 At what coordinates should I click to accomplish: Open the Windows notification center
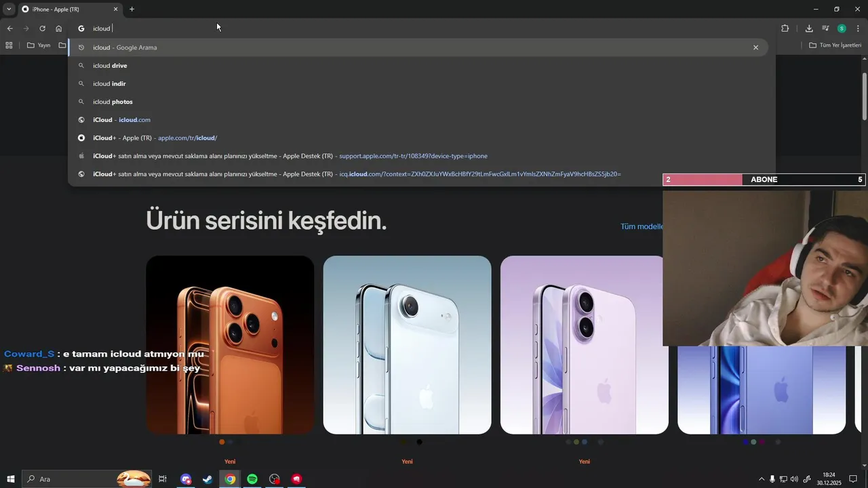coord(853,479)
